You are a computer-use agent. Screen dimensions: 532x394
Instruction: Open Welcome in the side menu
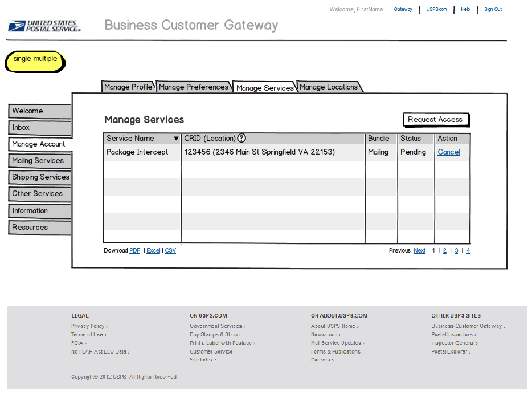pos(40,111)
